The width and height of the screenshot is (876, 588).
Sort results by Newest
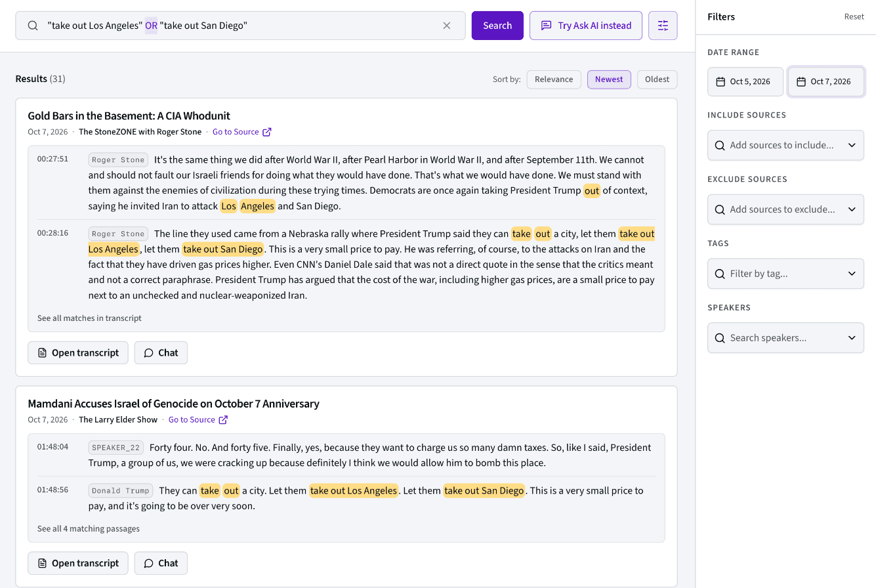point(609,79)
